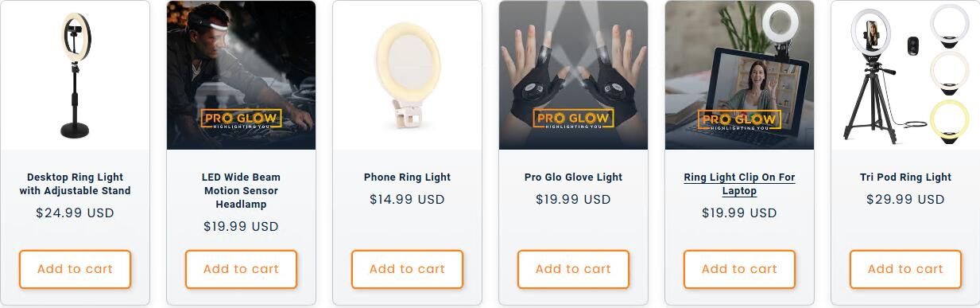Open LED Wide Beam Motion Sensor Headlamp link

(241, 190)
